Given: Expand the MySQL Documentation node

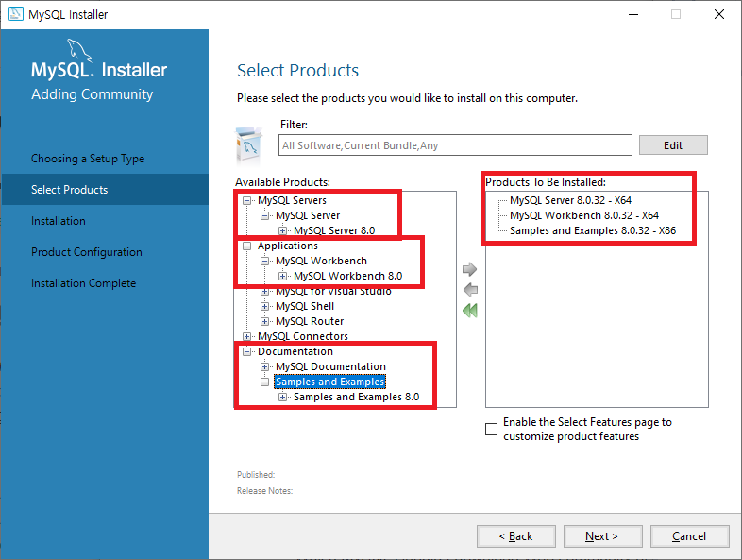Looking at the screenshot, I should tap(264, 366).
